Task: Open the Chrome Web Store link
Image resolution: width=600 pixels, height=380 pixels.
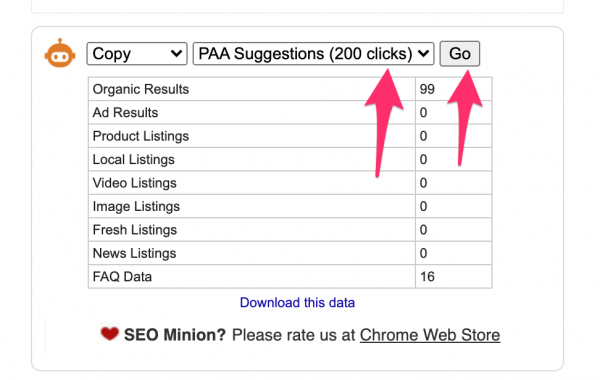Action: point(430,335)
